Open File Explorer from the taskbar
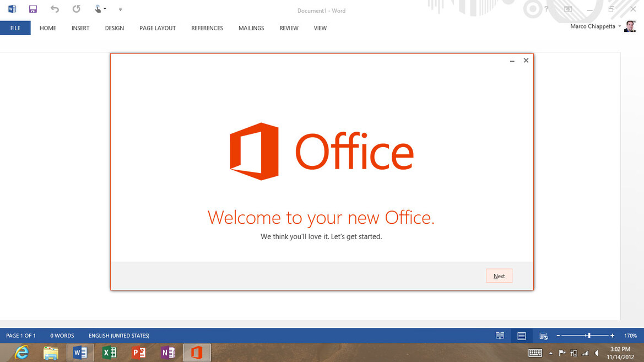644x362 pixels. tap(51, 353)
